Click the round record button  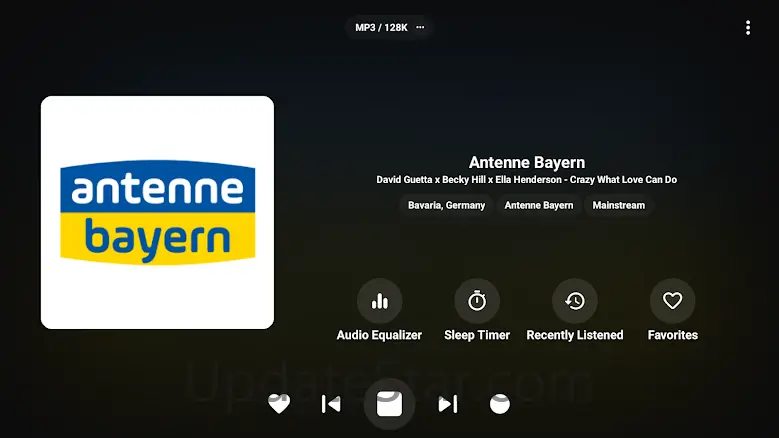coord(500,404)
